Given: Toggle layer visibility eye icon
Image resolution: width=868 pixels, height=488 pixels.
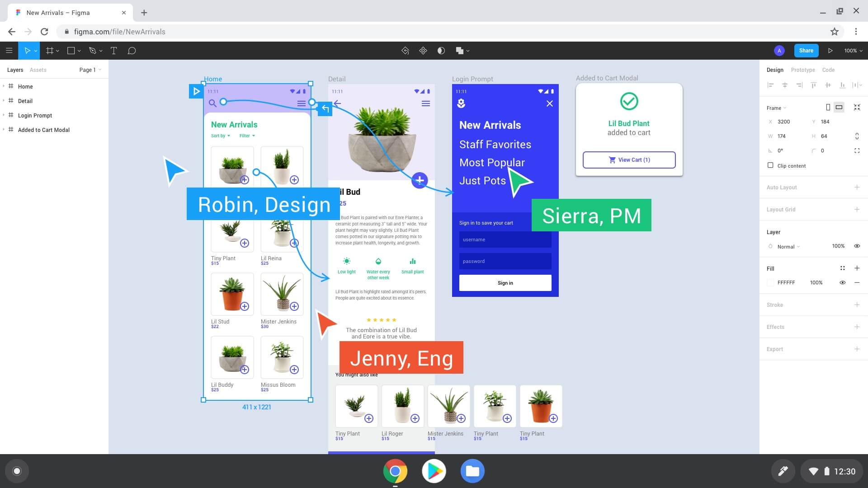Looking at the screenshot, I should pyautogui.click(x=857, y=246).
